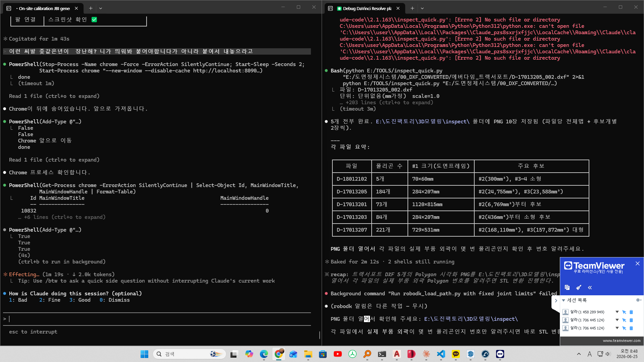Viewport: 644px width, 362px height.
Task: Click left terminal window app icon
Action: coord(9,8)
